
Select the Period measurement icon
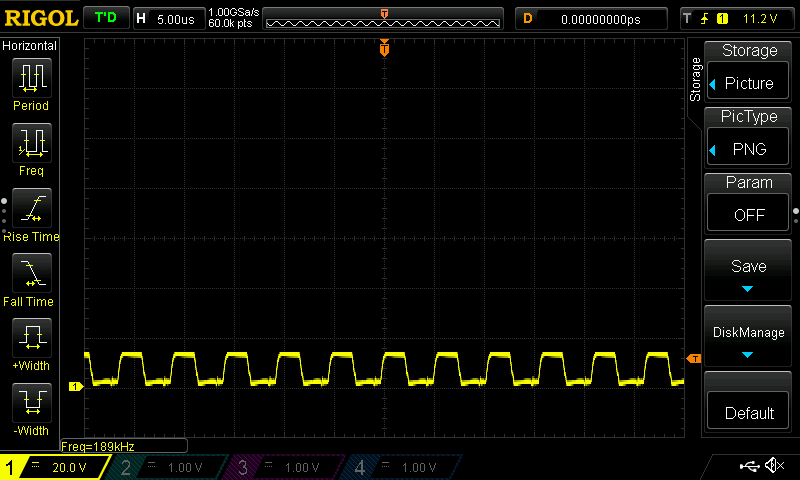[x=32, y=78]
